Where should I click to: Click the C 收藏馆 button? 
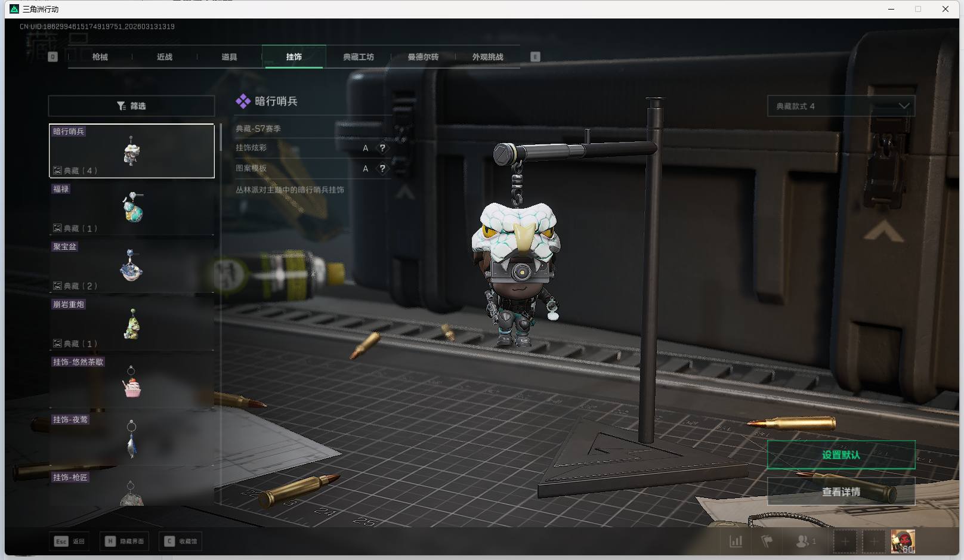(x=181, y=542)
